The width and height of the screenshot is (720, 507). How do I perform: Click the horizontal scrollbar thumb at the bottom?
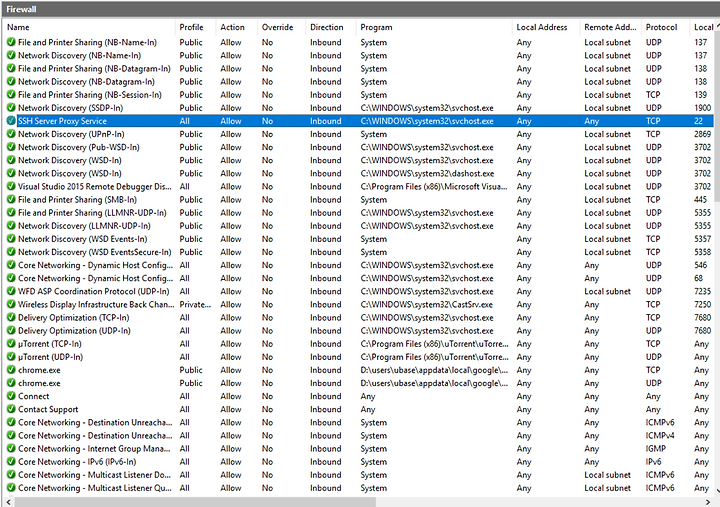click(195, 502)
